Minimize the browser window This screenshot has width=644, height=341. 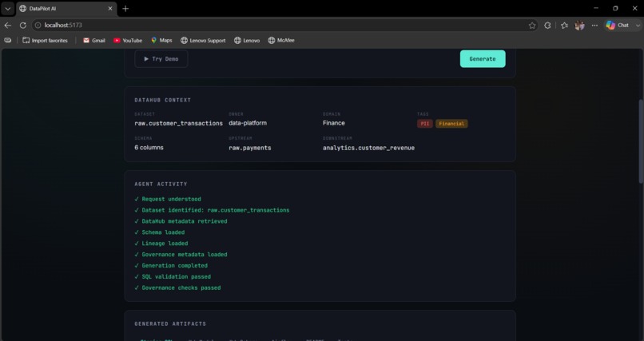coord(596,8)
